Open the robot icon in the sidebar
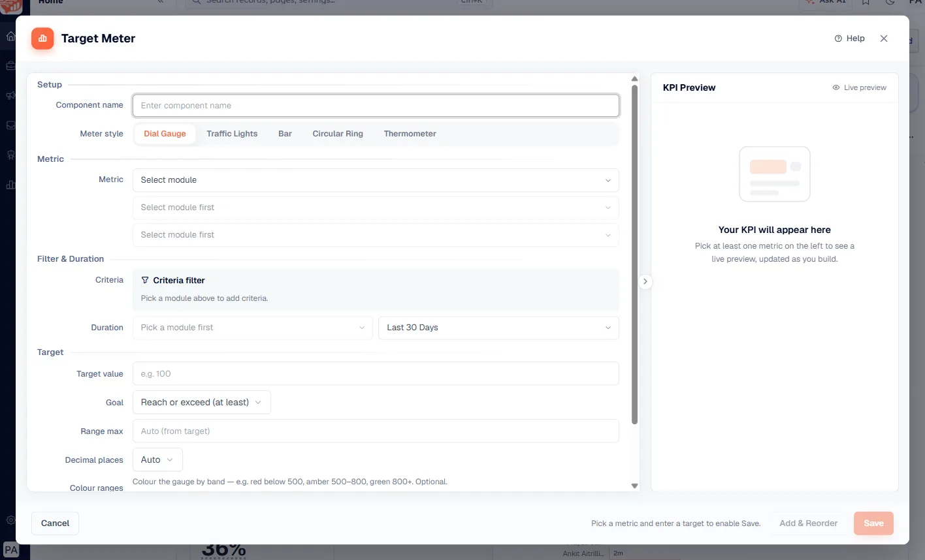Screen dimensions: 925x560 11,155
